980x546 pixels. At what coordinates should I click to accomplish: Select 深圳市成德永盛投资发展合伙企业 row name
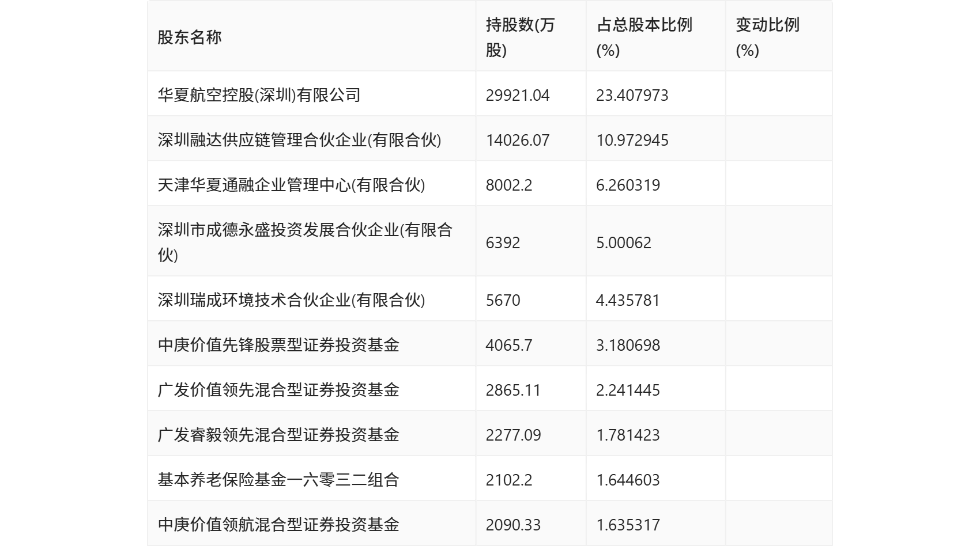click(305, 242)
